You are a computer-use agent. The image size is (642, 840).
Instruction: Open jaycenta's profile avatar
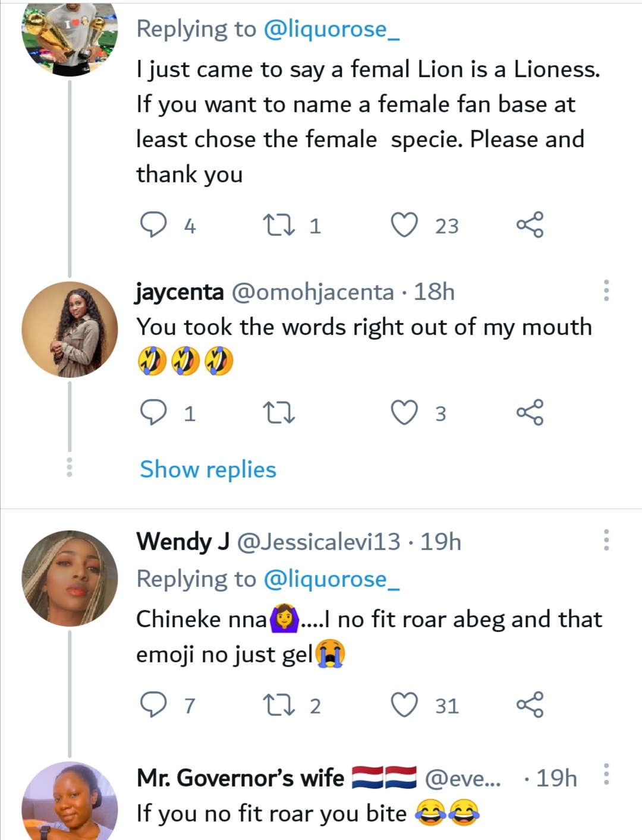click(x=70, y=330)
